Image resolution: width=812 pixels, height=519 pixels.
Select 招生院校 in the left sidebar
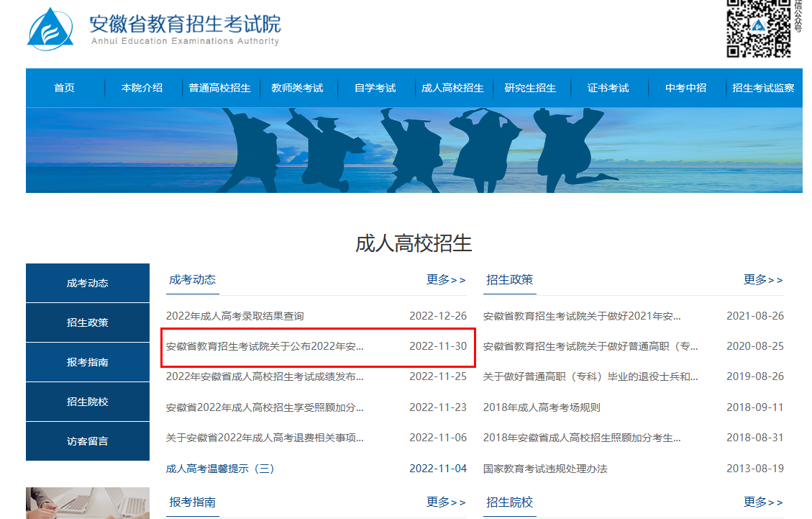click(x=87, y=401)
